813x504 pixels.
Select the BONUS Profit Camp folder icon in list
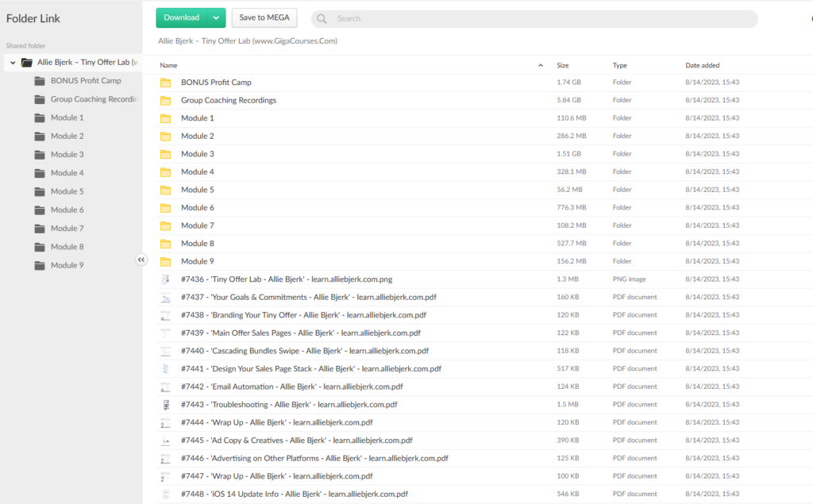click(166, 83)
